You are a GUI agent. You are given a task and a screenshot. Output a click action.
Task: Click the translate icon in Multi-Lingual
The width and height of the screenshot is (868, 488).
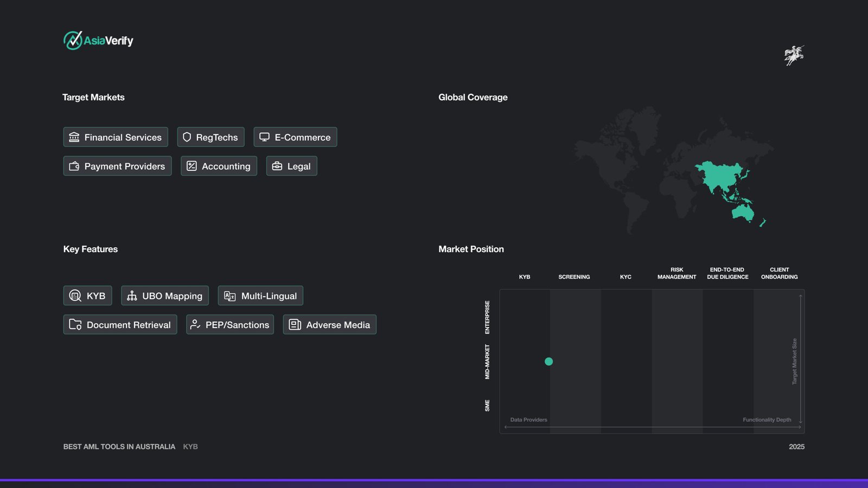click(230, 296)
